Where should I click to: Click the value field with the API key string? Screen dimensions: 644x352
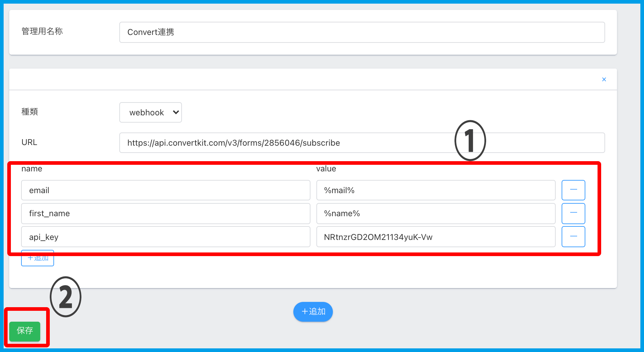pos(436,237)
